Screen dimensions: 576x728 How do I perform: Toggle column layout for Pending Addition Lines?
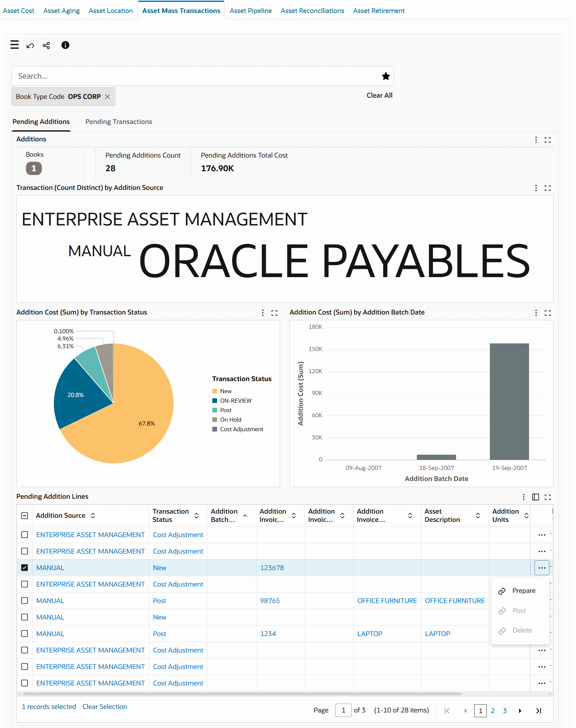point(536,497)
